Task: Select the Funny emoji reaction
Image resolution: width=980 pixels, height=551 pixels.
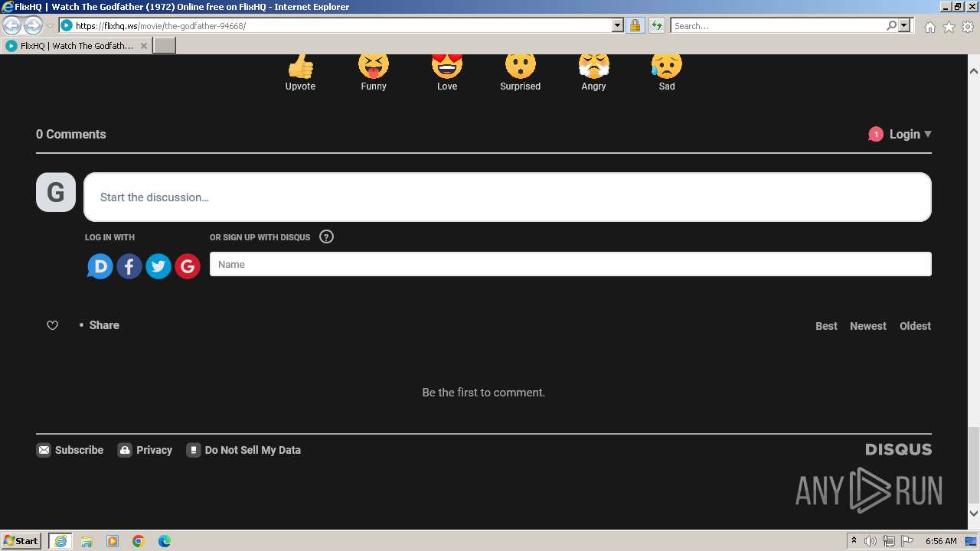Action: (374, 67)
